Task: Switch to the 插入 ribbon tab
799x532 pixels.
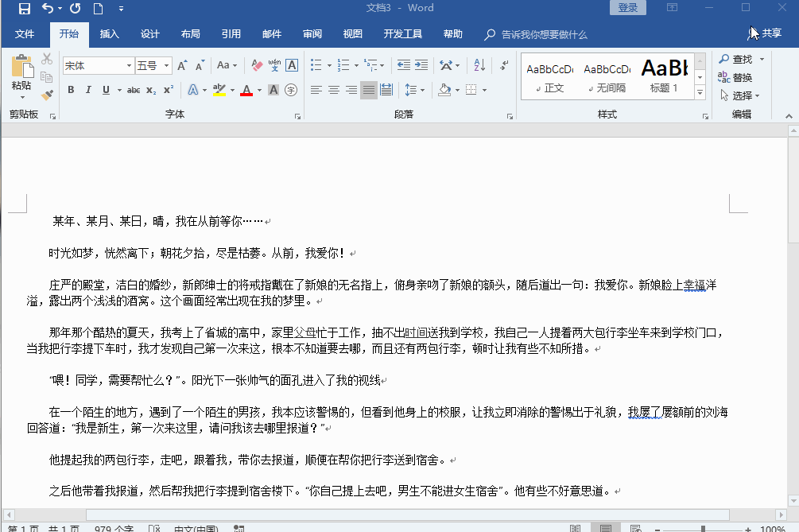Action: pos(109,34)
